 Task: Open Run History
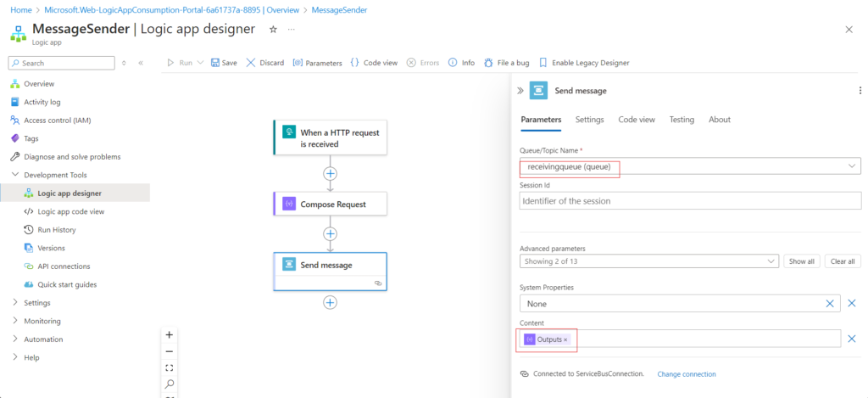(x=57, y=229)
